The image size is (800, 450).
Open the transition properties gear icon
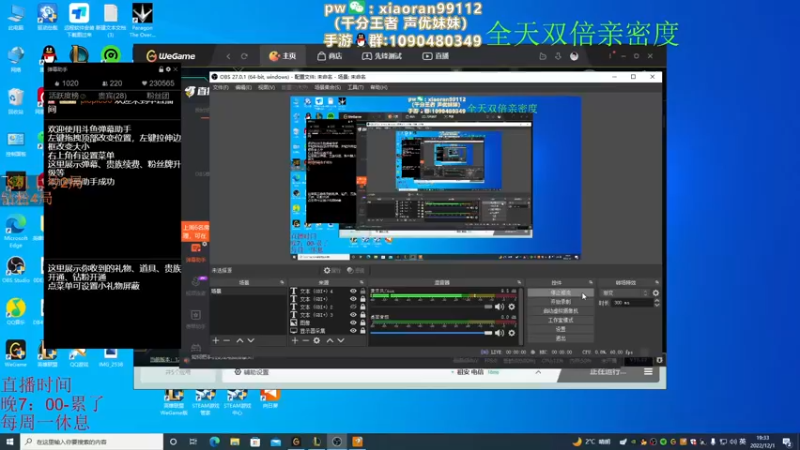point(656,293)
